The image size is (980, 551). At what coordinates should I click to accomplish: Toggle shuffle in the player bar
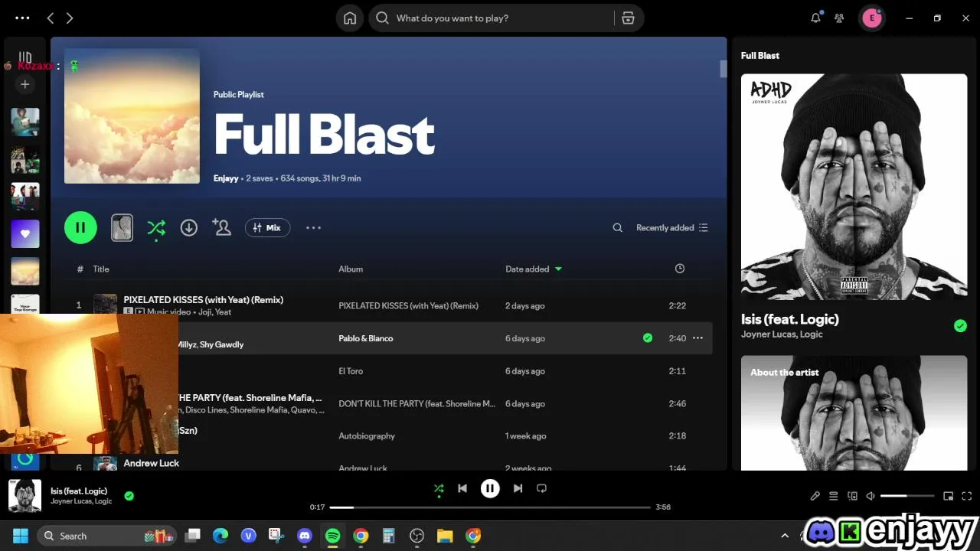[x=438, y=488]
